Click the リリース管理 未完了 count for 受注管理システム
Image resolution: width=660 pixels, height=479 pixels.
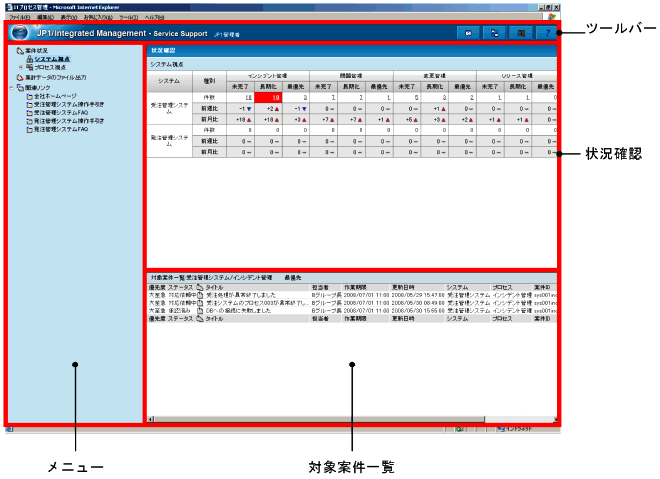490,98
